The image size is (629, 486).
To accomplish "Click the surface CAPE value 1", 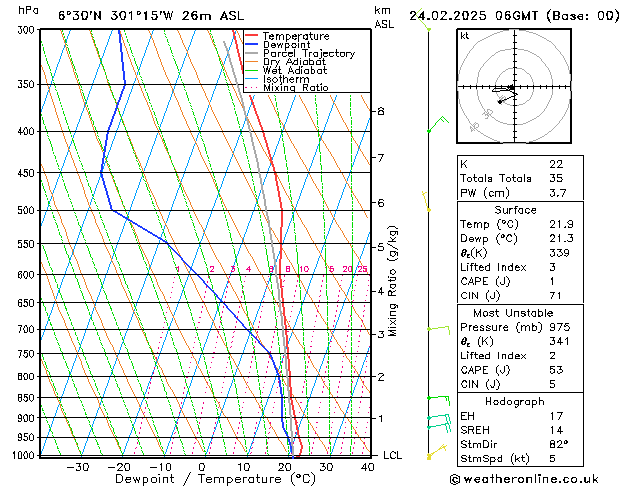I will click(x=552, y=281).
